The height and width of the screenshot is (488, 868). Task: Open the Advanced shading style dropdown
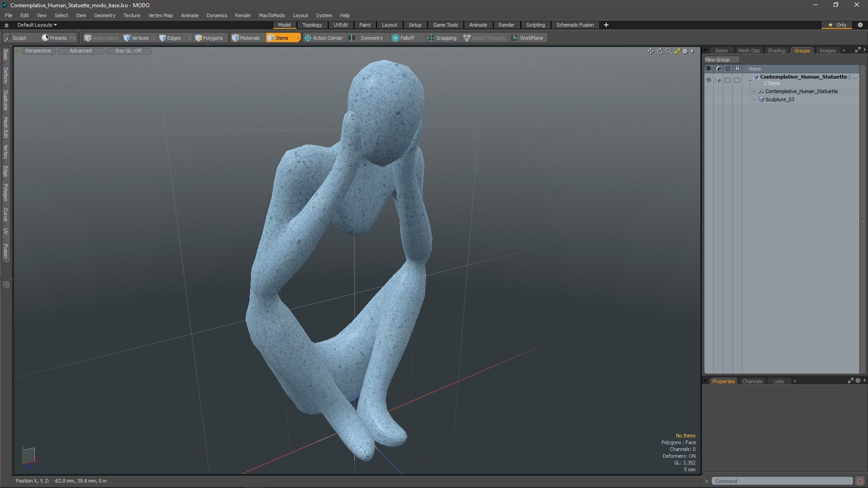point(80,51)
